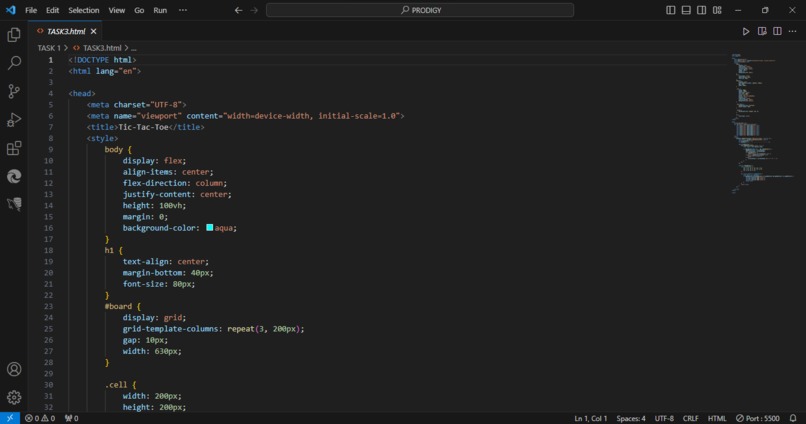Open the View menu
Viewport: 806px width, 424px height.
tap(117, 10)
